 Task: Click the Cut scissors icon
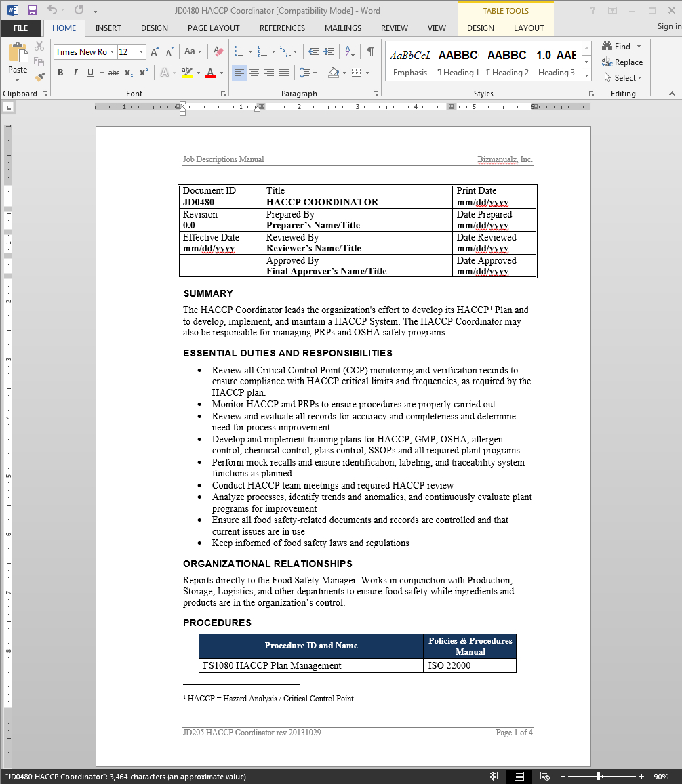[x=39, y=47]
